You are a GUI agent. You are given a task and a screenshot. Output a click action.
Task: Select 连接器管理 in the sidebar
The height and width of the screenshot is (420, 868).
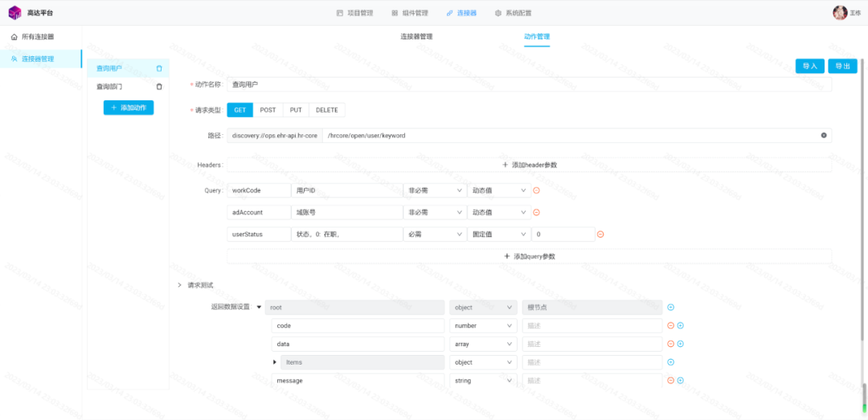(41, 59)
